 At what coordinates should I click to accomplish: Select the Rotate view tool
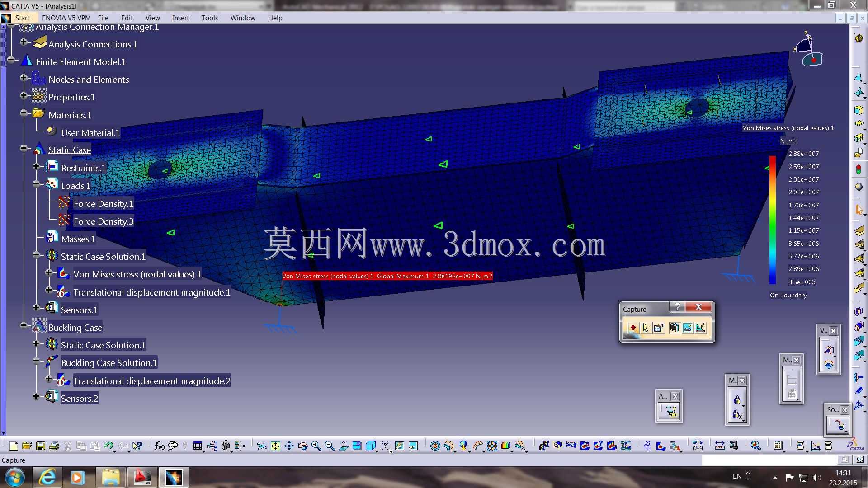pos(302,446)
